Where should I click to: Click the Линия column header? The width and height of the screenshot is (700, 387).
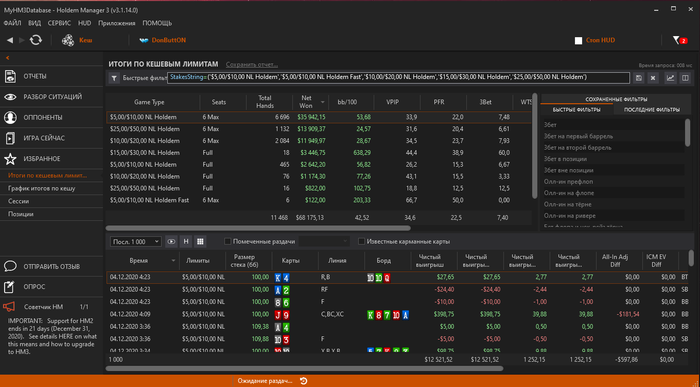337,261
